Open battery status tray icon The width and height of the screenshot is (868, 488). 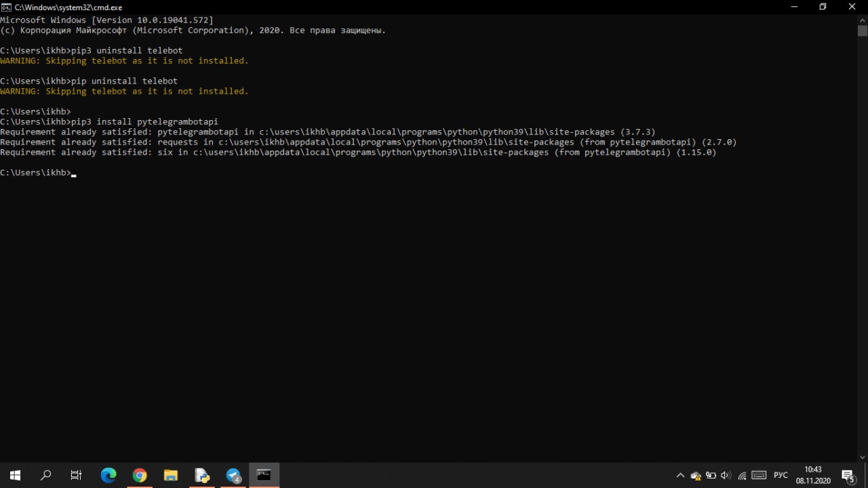click(711, 475)
